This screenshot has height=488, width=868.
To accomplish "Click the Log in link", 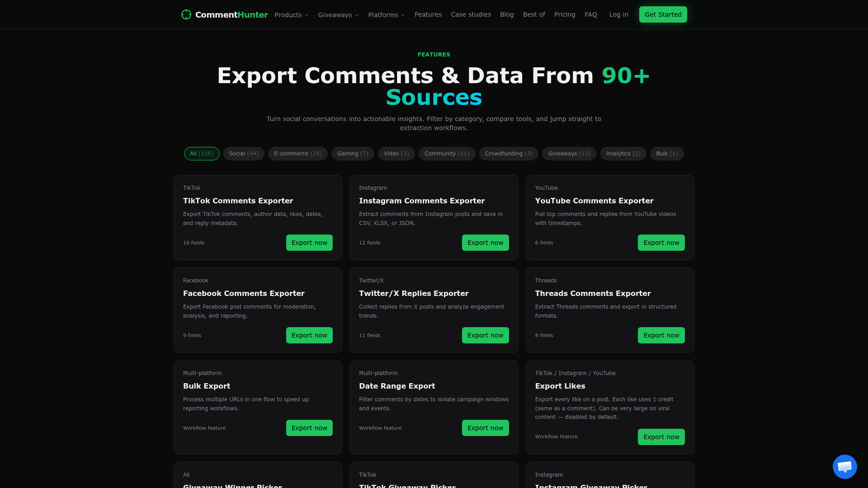I will coord(618,14).
